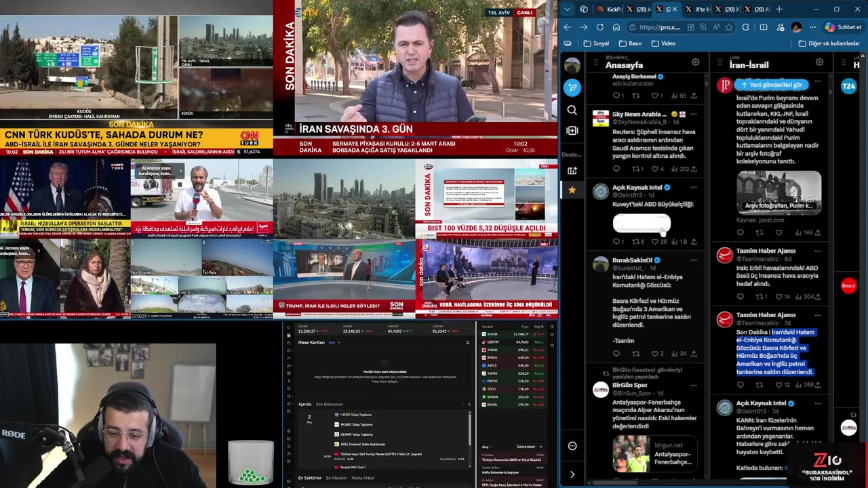Open İzleme listesi dropdown in finance panel

tap(526, 447)
